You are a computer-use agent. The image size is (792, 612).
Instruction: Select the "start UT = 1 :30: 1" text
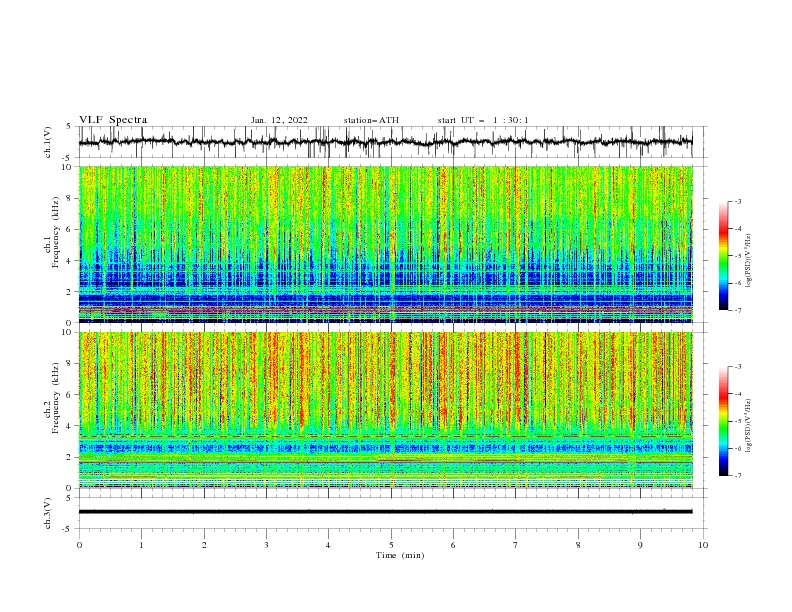(x=483, y=120)
